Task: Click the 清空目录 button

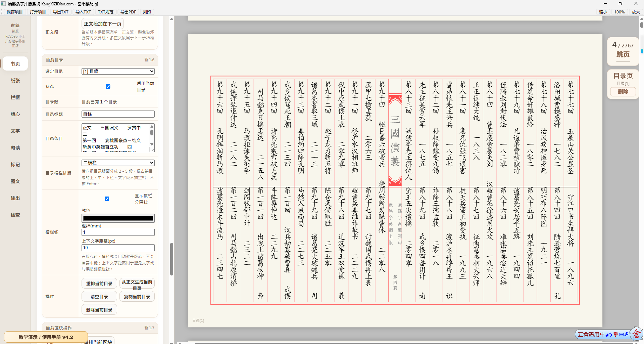Action: [x=99, y=297]
